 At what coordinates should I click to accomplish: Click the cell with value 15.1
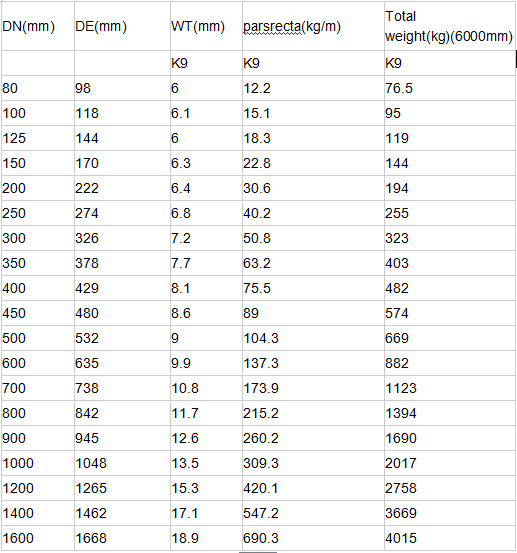point(313,113)
